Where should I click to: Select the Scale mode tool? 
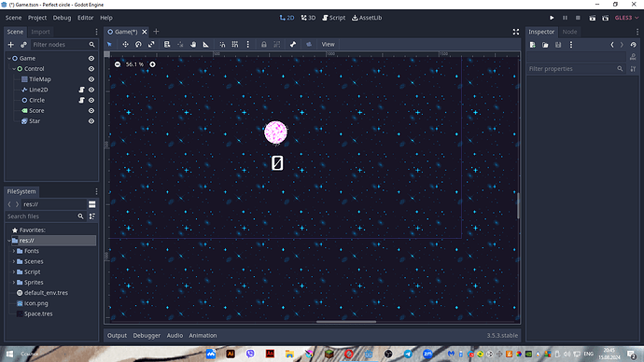tap(151, 45)
